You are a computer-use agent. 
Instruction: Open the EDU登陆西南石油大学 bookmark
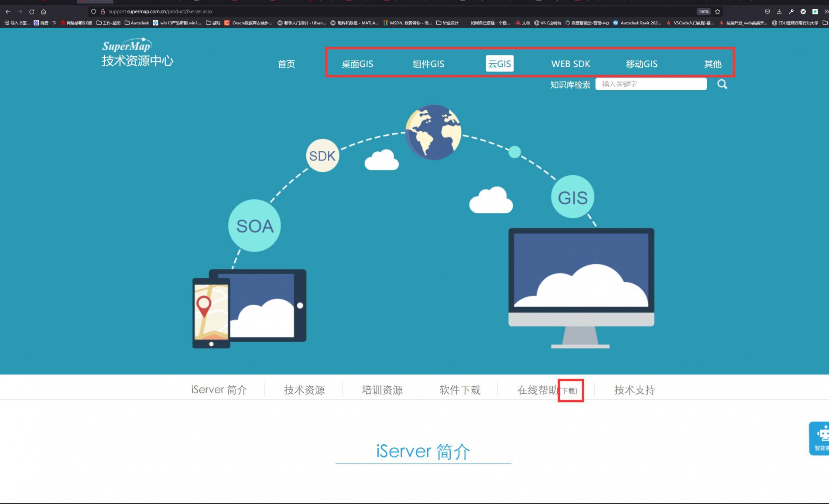pos(795,23)
